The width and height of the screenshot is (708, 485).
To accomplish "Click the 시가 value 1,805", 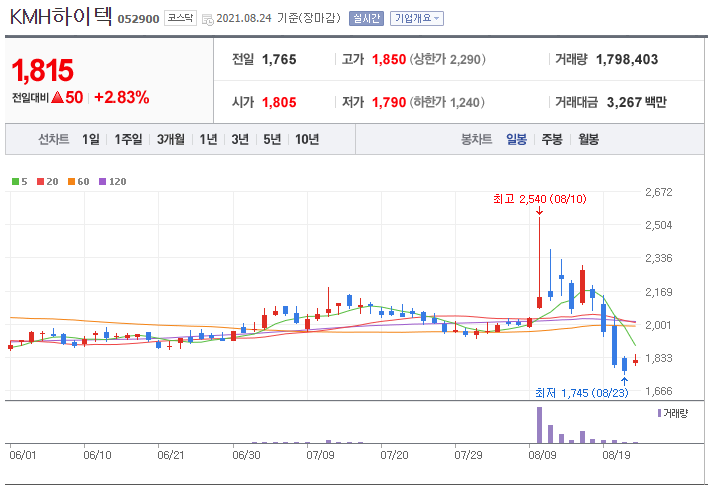I will [279, 102].
